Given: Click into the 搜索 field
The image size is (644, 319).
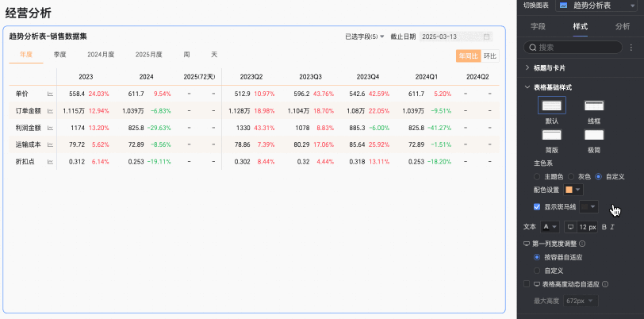Looking at the screenshot, I should tap(573, 48).
